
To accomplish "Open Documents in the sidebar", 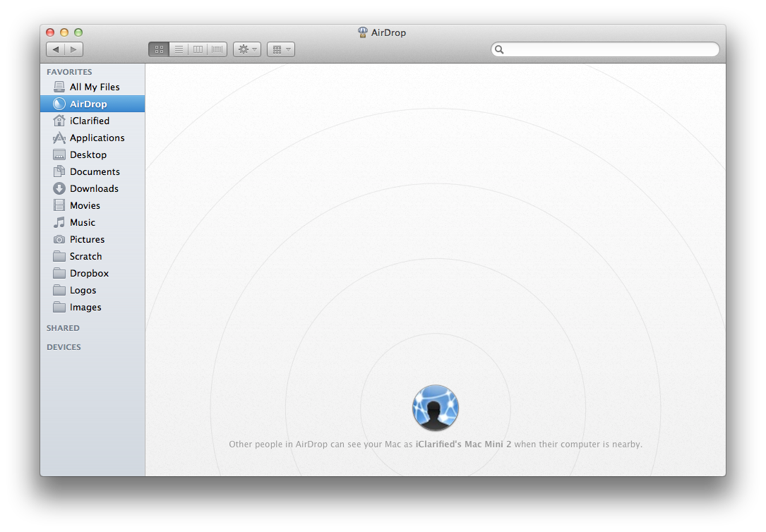I will [x=92, y=171].
